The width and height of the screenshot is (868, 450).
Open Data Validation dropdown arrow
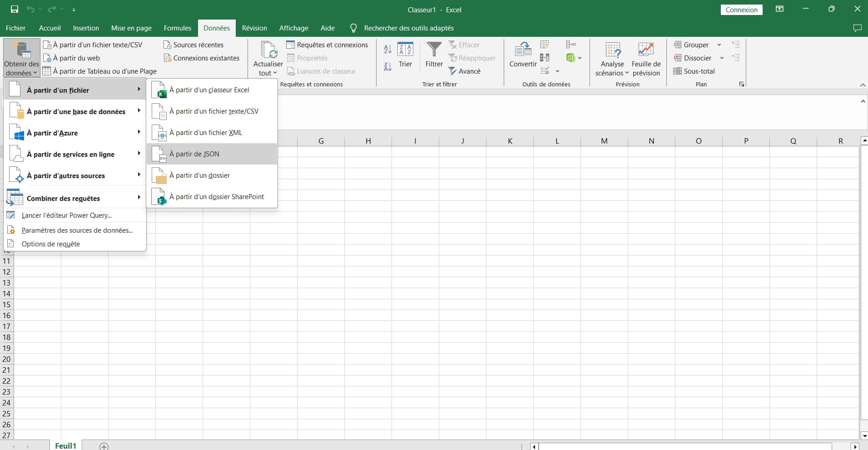pos(557,71)
